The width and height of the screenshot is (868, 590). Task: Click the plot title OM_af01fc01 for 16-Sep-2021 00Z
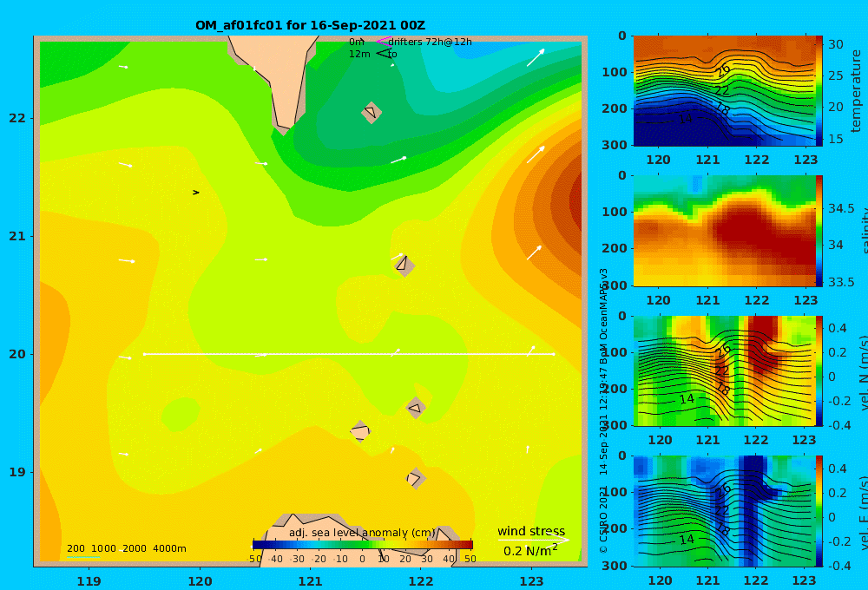coord(310,25)
